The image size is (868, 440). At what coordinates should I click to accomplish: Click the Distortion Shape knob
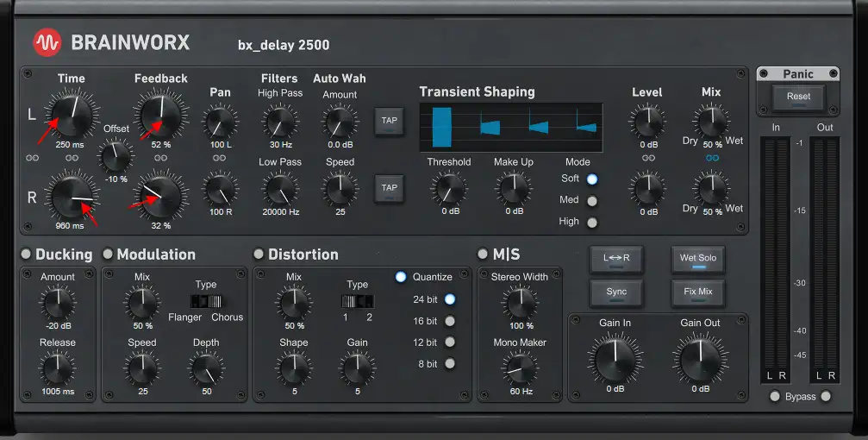click(x=294, y=369)
